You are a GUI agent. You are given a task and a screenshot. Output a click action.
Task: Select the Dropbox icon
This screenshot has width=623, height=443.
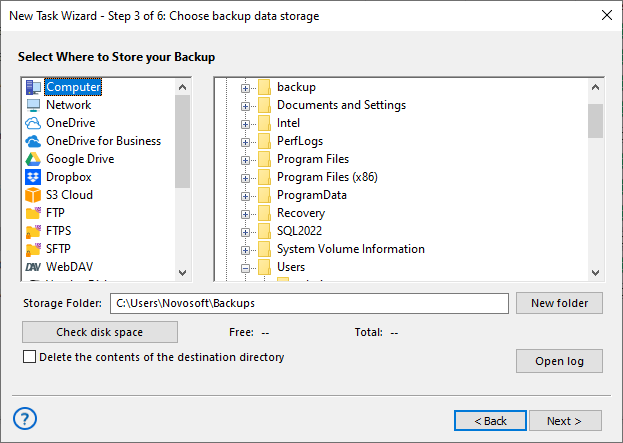33,177
